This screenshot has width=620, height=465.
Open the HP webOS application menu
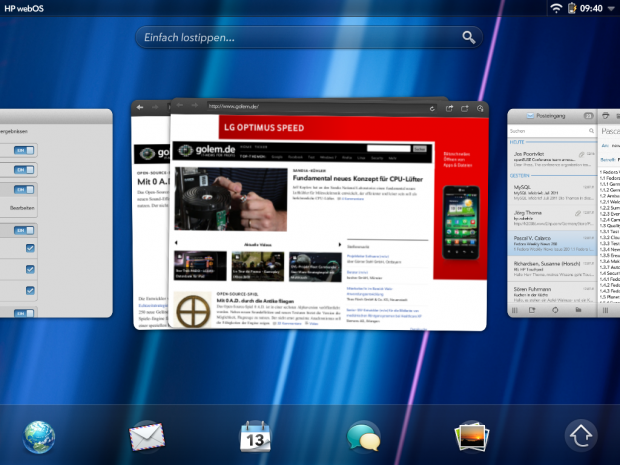click(28, 8)
